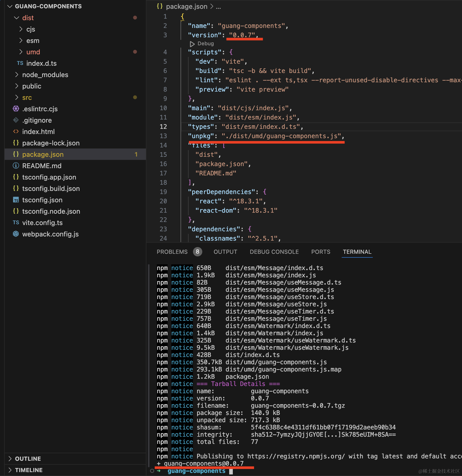
Task: Expand the node_modules folder
Action: coord(17,75)
